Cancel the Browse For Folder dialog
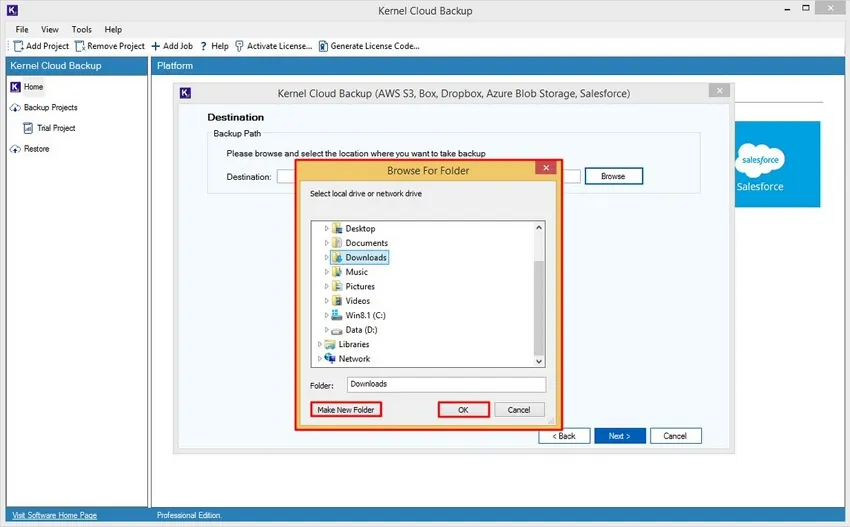This screenshot has height=527, width=850. point(519,410)
